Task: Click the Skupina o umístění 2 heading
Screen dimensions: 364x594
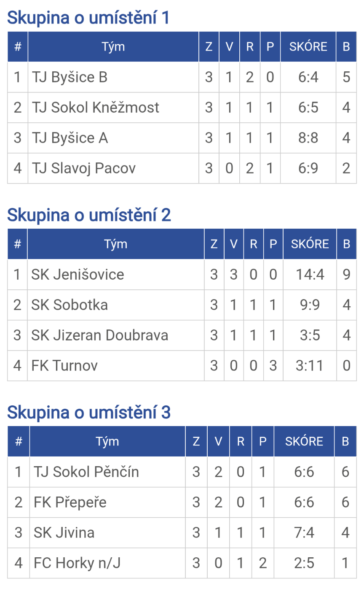Action: [x=89, y=215]
